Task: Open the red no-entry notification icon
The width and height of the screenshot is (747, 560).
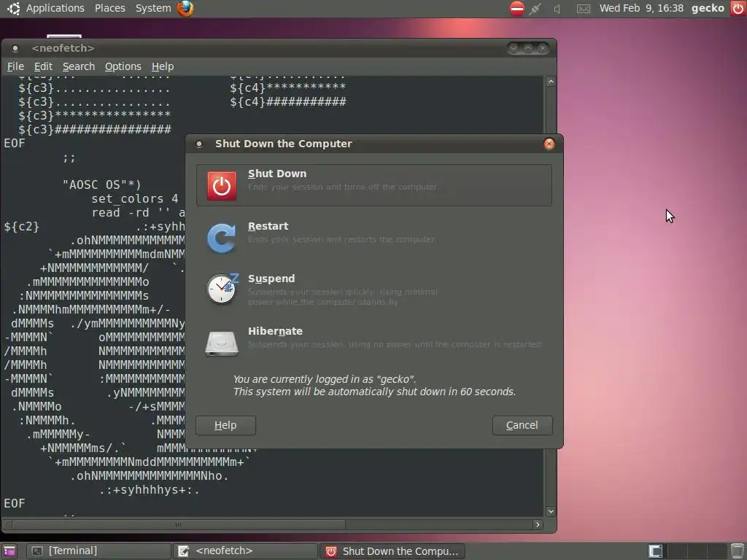Action: (x=517, y=8)
